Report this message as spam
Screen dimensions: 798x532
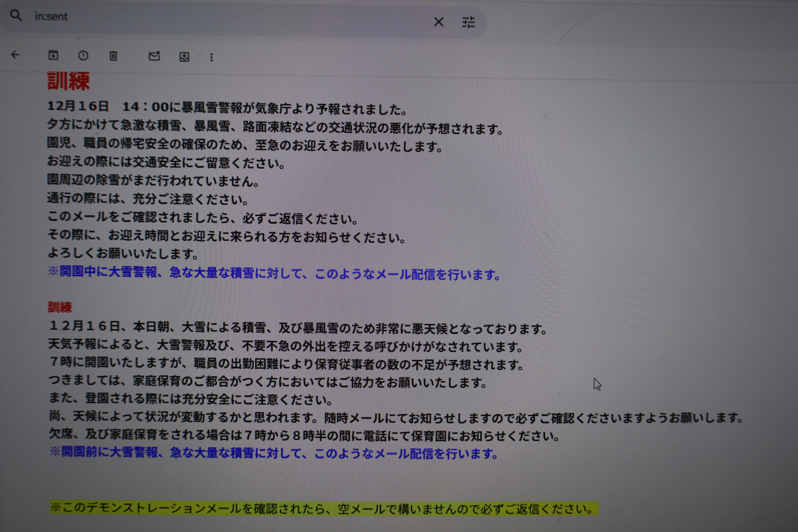83,56
